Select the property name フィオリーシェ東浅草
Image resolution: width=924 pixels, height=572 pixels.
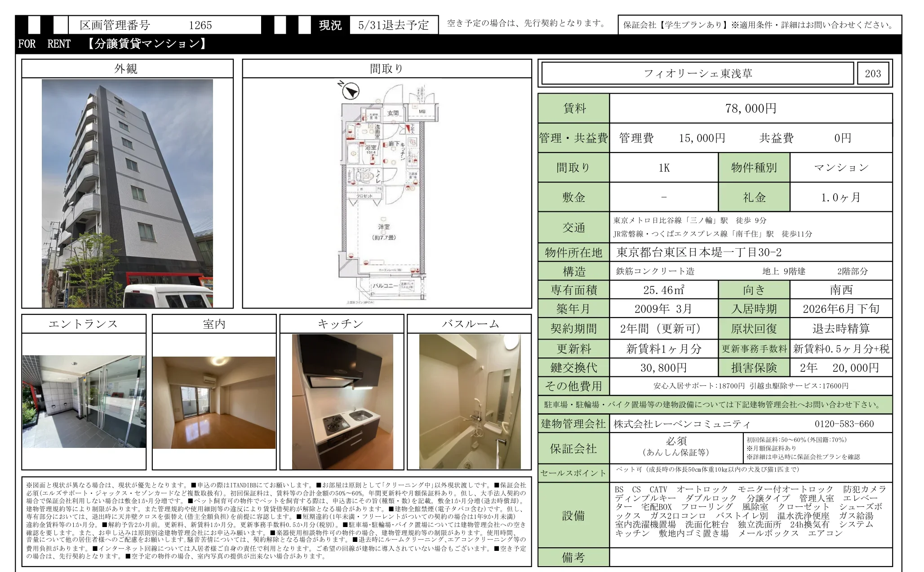(697, 73)
